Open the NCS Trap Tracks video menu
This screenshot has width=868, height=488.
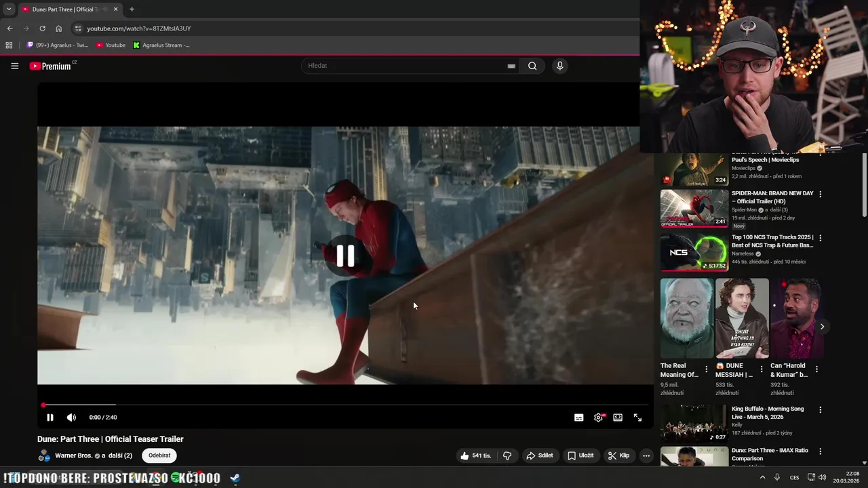tap(821, 239)
